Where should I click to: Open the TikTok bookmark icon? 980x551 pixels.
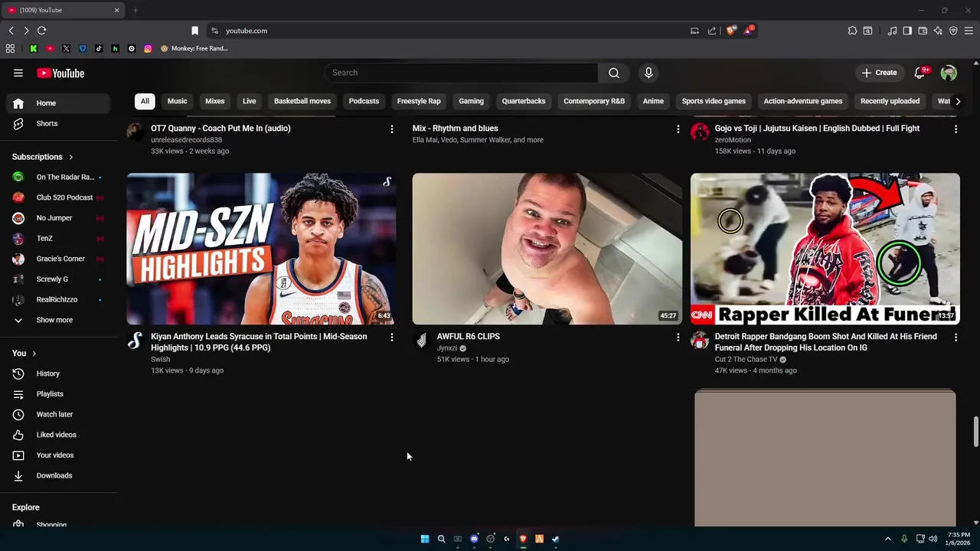[99, 48]
